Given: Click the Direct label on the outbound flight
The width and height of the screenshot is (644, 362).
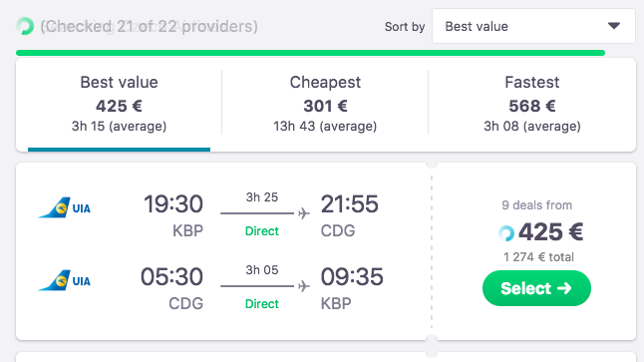Looking at the screenshot, I should coord(261,231).
